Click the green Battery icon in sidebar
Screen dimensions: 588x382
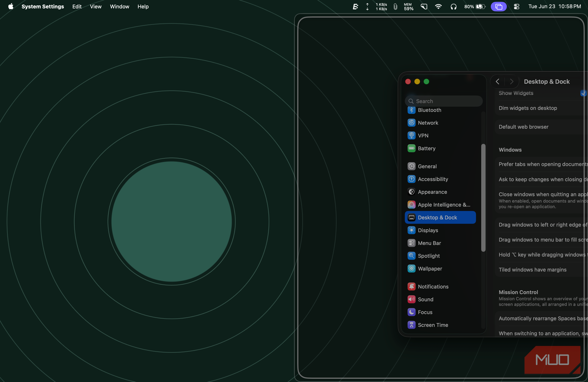(411, 149)
